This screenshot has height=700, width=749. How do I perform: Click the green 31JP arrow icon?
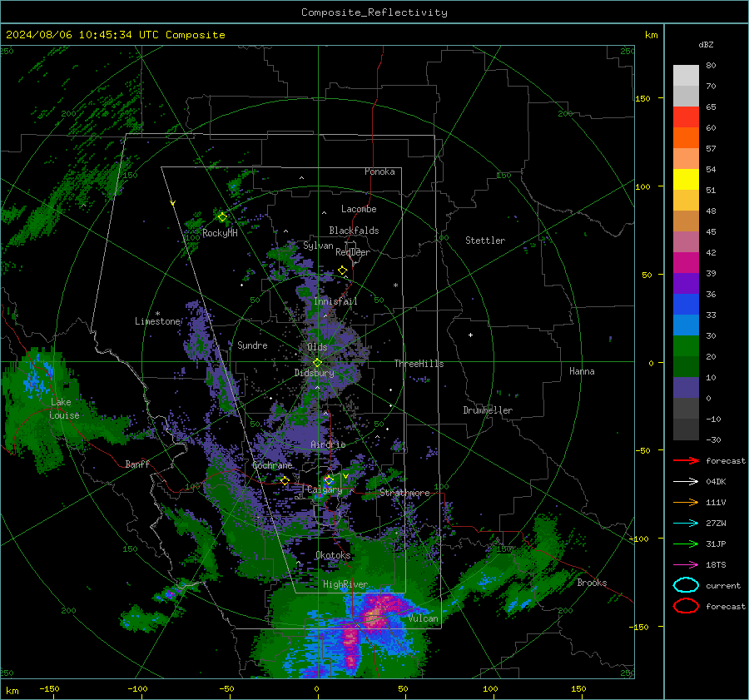pyautogui.click(x=686, y=544)
